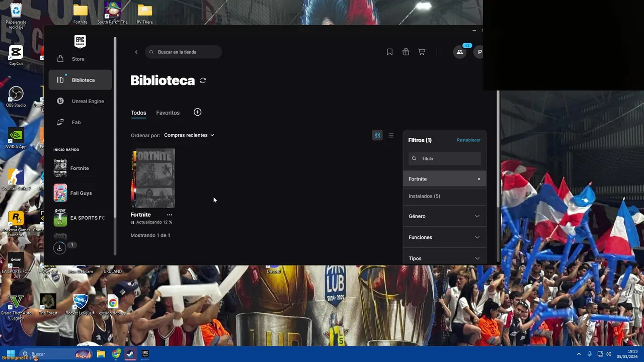Select the Rockstar Games Launcher desktop icon
The height and width of the screenshot is (362, 644).
(x=16, y=224)
